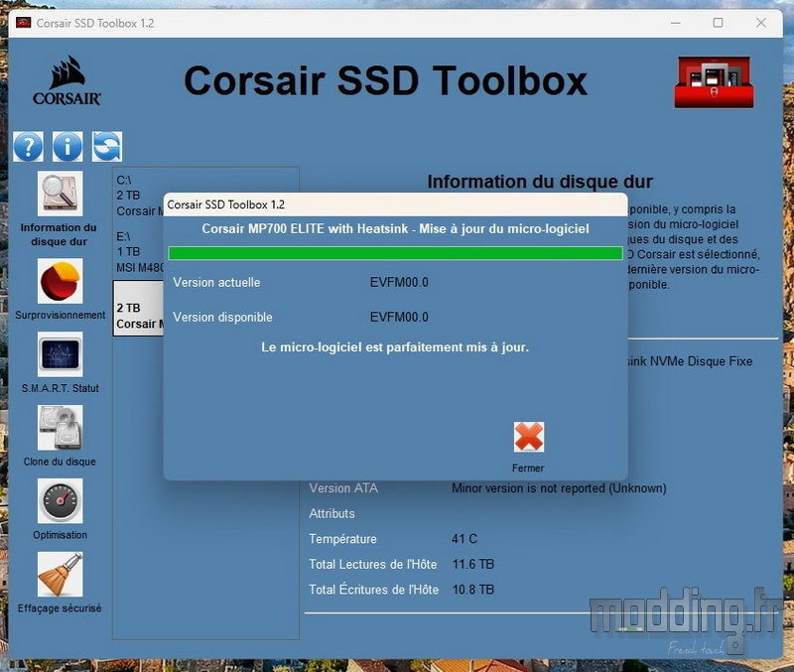
Task: Click the Total Écritures value 10.8 TB
Action: (473, 590)
